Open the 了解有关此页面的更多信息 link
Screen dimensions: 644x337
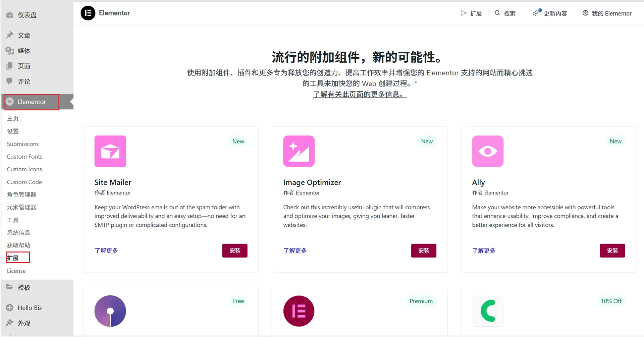click(360, 94)
